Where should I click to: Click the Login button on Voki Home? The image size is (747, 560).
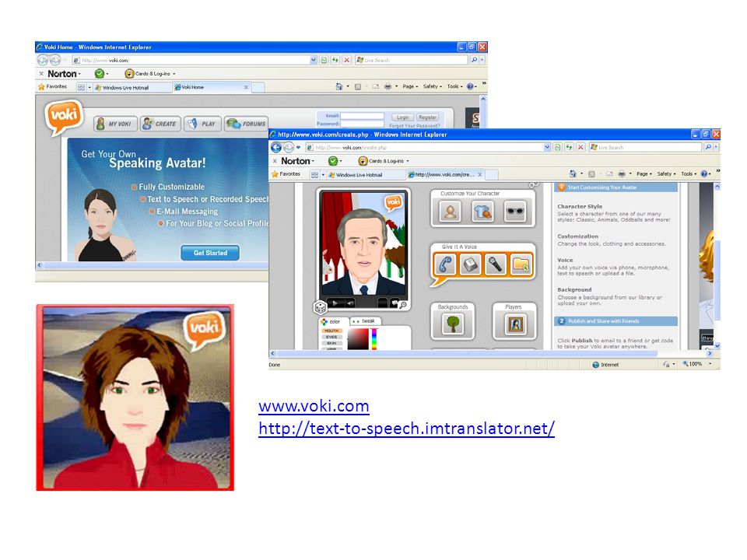pyautogui.click(x=402, y=117)
